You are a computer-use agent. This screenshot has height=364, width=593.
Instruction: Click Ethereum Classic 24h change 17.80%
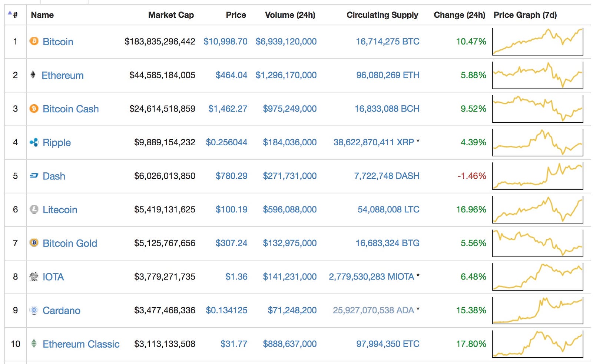tap(471, 344)
